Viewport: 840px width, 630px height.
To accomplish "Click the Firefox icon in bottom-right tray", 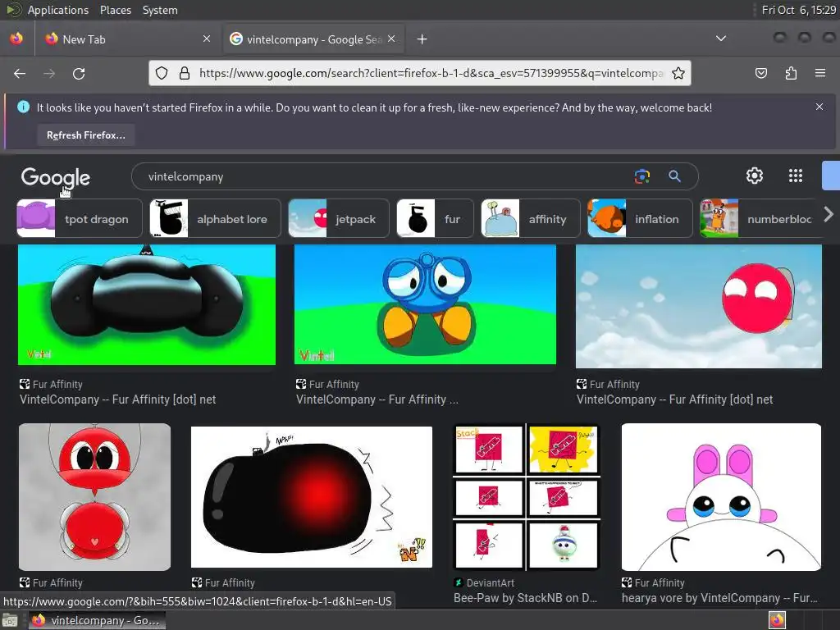I will (x=777, y=620).
